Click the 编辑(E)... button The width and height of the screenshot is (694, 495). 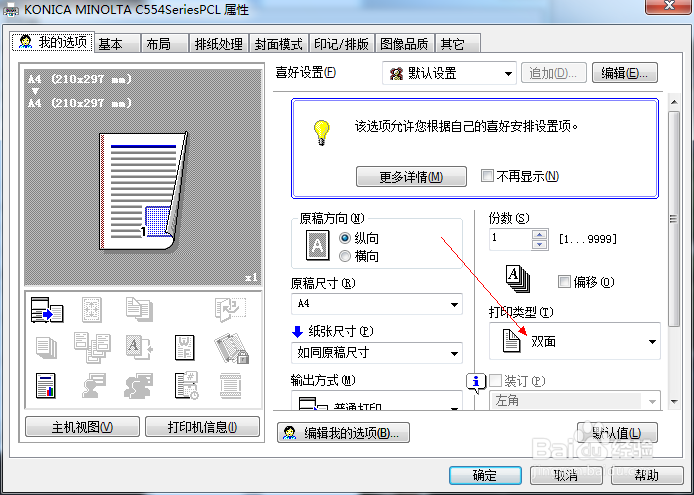tap(625, 73)
